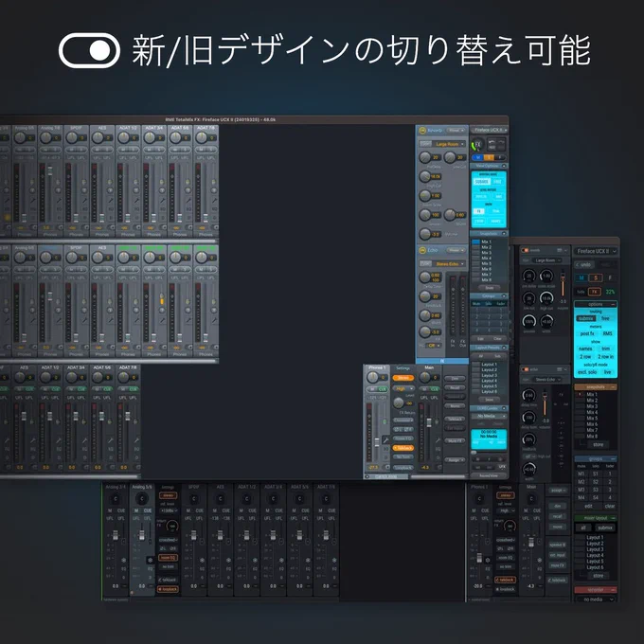Switch off the reverb toggle in dark window
This screenshot has width=644, height=644.
(525, 250)
